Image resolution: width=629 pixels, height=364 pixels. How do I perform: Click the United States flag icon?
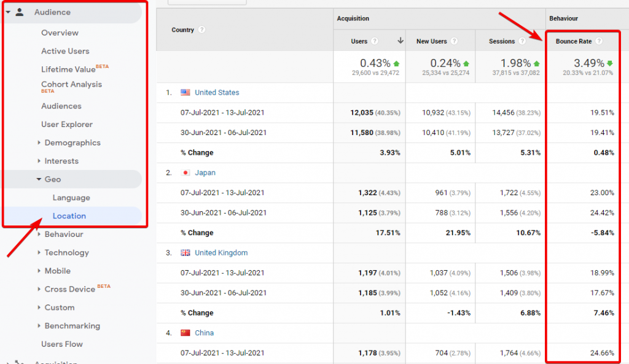click(x=186, y=93)
